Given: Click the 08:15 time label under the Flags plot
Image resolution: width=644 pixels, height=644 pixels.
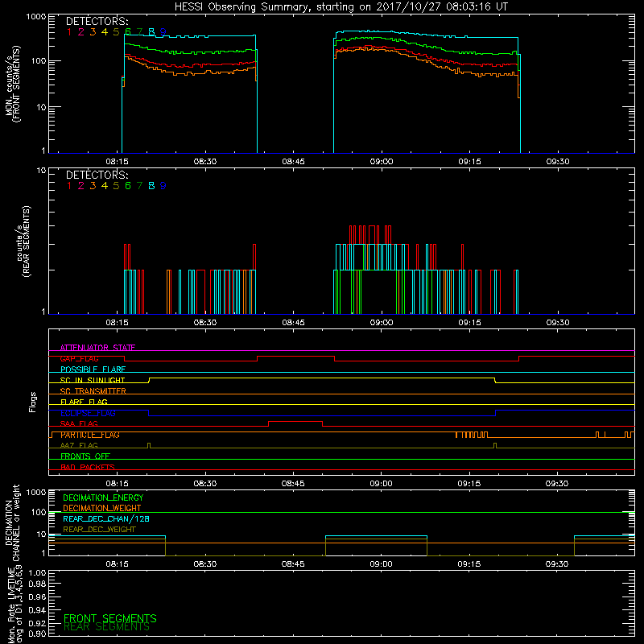Looking at the screenshot, I should (117, 484).
